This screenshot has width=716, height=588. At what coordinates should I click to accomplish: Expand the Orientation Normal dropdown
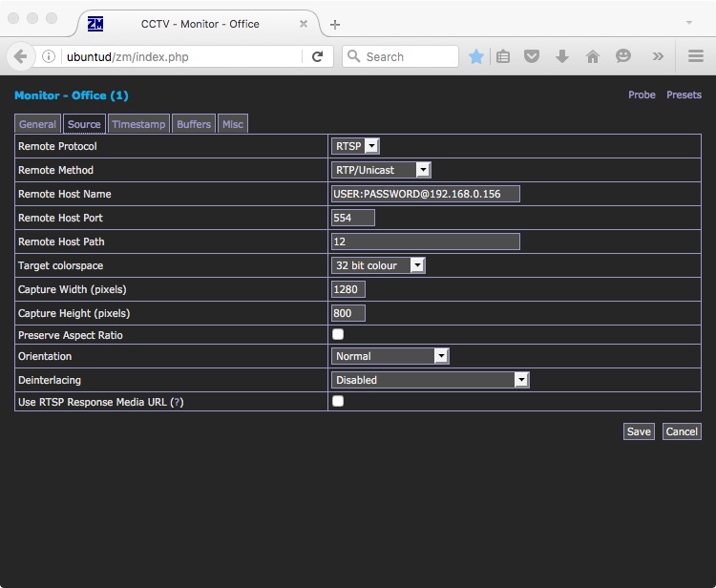pyautogui.click(x=390, y=356)
